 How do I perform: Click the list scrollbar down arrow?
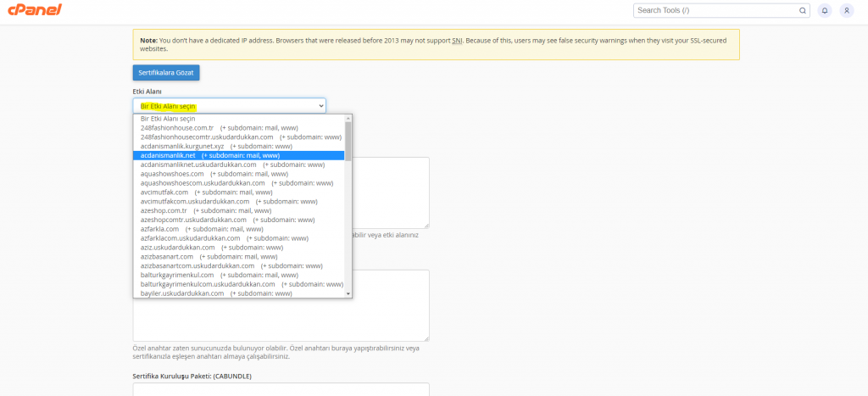click(348, 293)
